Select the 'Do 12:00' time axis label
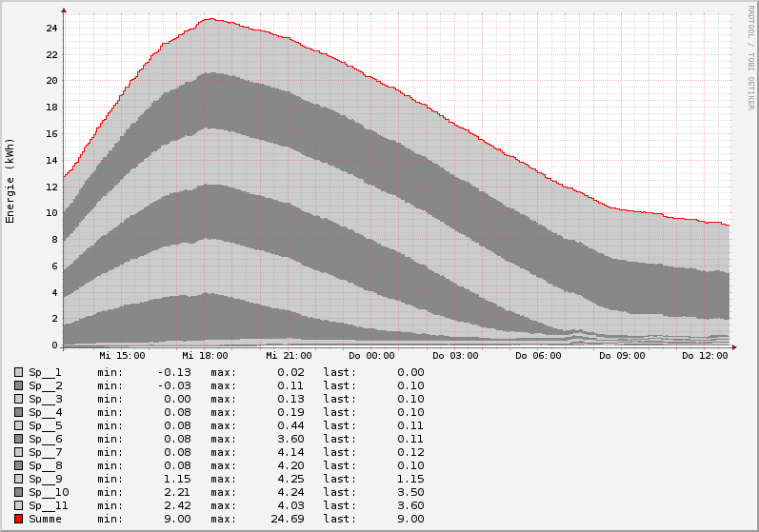Viewport: 759px width, 532px height. point(705,355)
